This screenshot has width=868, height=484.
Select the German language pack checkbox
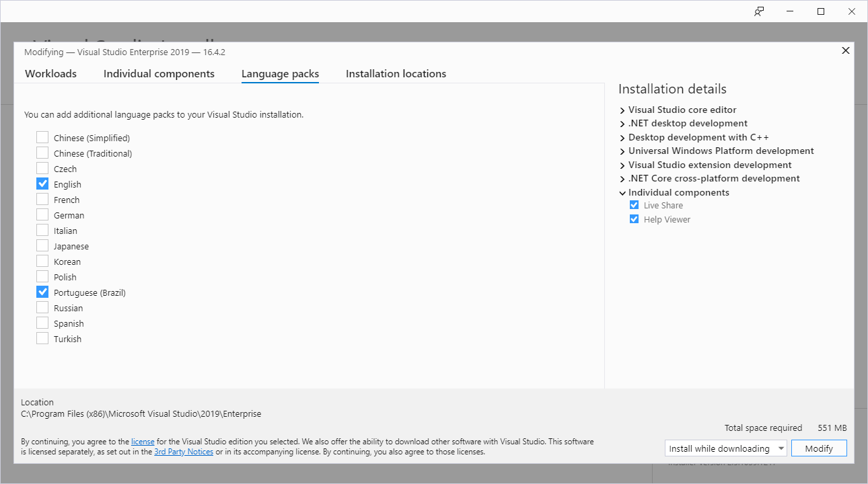42,214
